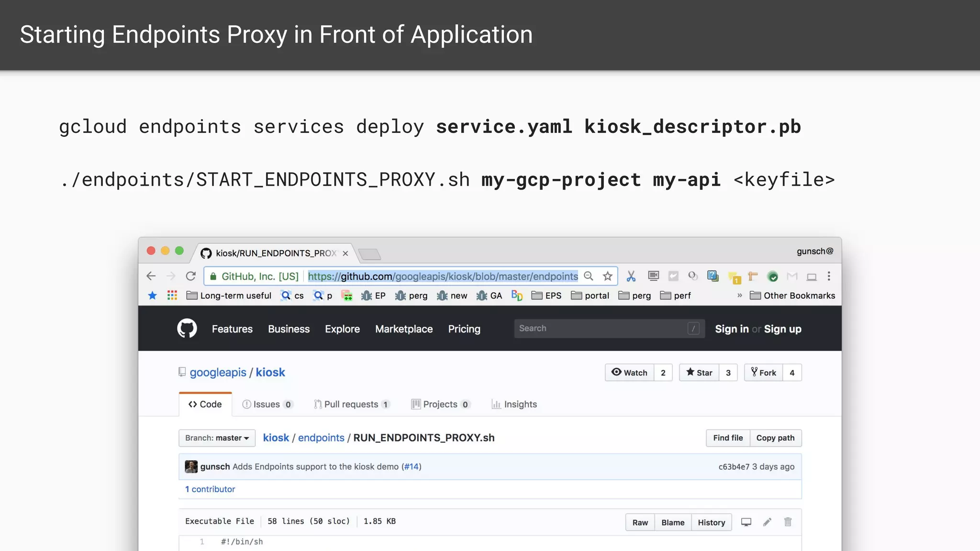
Task: Click the Gmail extension icon
Action: tap(792, 276)
